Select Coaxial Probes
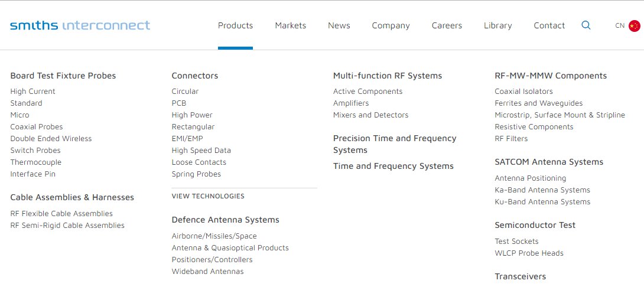The width and height of the screenshot is (644, 297). tap(37, 127)
